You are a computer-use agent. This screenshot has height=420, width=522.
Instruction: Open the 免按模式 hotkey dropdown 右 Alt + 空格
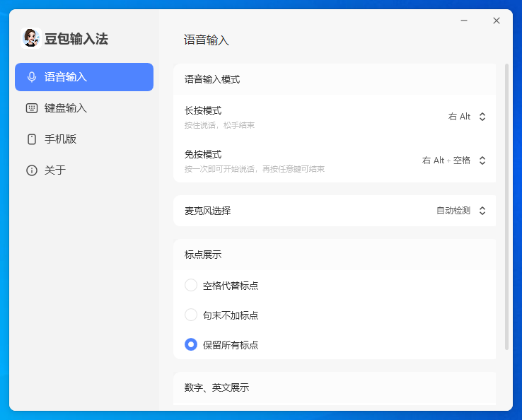454,161
